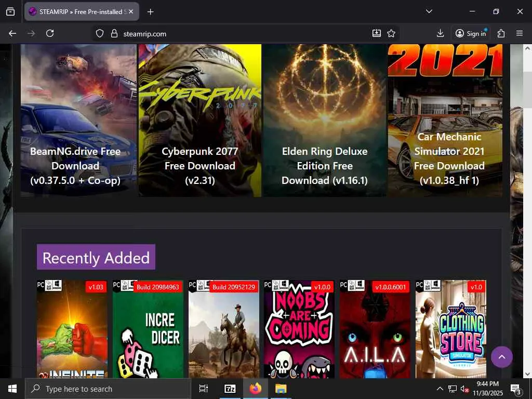Open the Extensions puzzle icon
The height and width of the screenshot is (399, 532).
(x=501, y=33)
